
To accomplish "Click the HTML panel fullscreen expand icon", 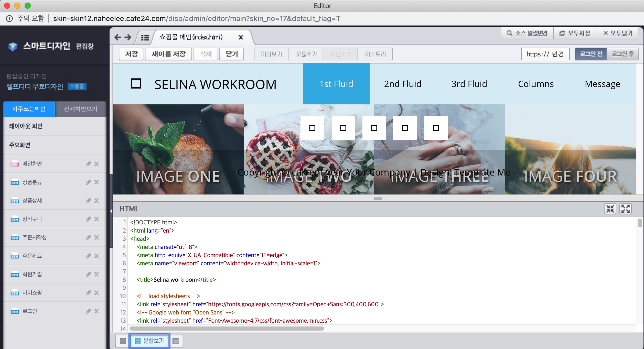I will pyautogui.click(x=626, y=209).
